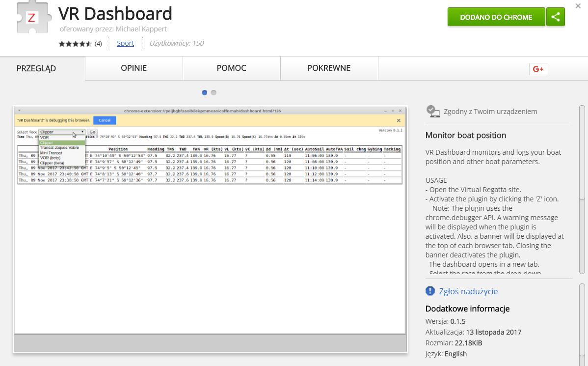Click the VR Dashboard title

click(115, 14)
